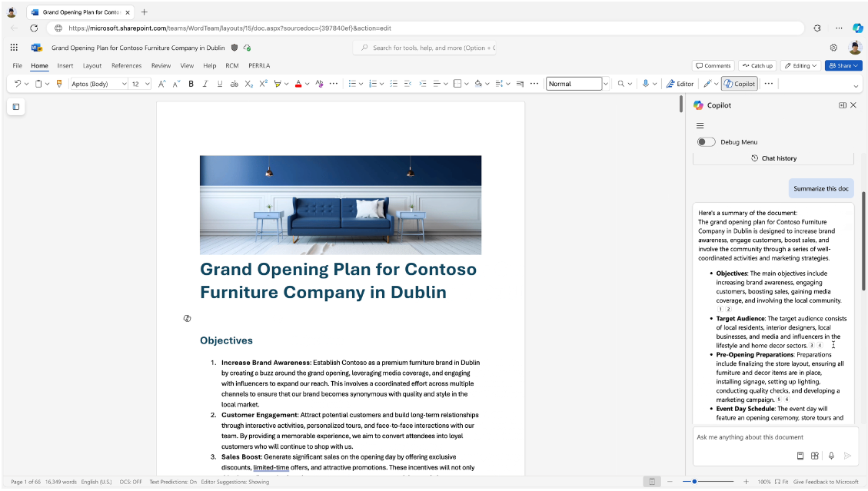Click the Dictate microphone icon
This screenshot has width=868, height=491.
tap(646, 84)
